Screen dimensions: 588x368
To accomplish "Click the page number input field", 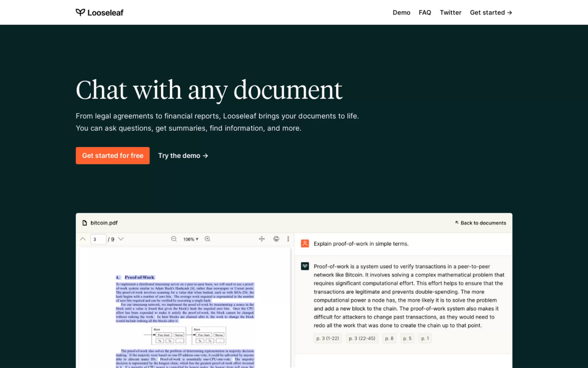I will (x=98, y=239).
